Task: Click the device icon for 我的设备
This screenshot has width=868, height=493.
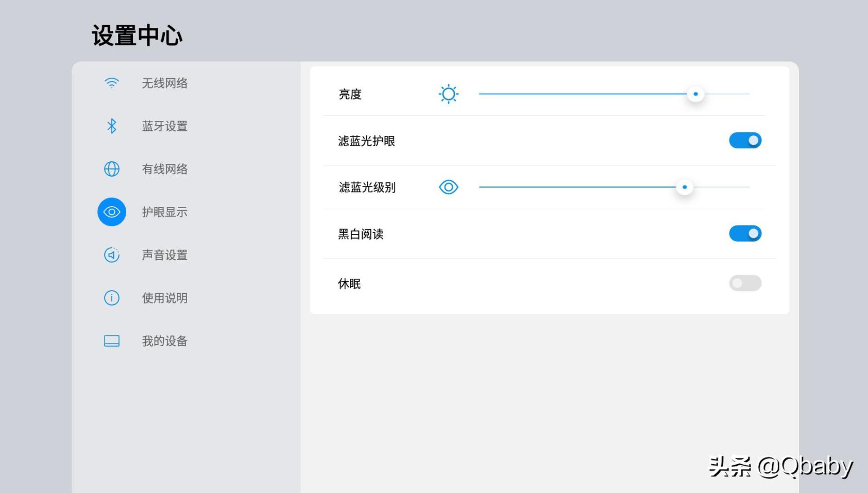Action: pyautogui.click(x=111, y=341)
